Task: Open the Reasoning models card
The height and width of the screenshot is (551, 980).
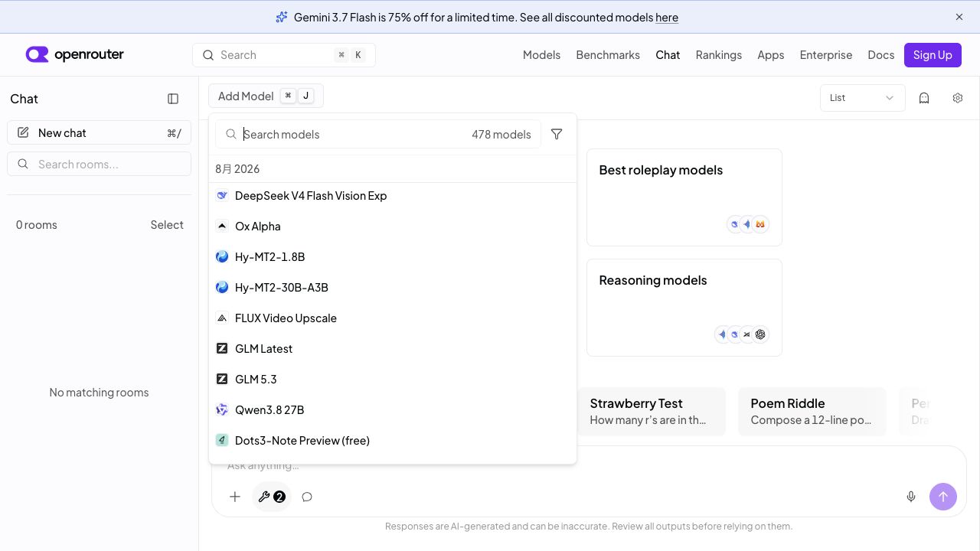Action: pos(684,308)
